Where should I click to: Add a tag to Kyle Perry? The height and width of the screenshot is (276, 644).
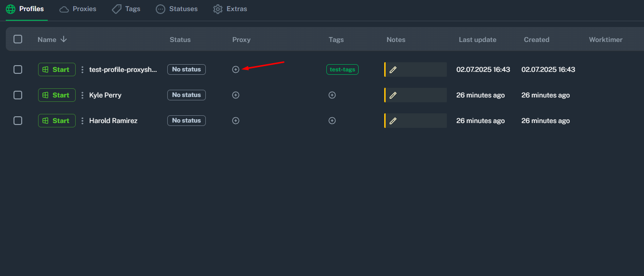[x=332, y=95]
